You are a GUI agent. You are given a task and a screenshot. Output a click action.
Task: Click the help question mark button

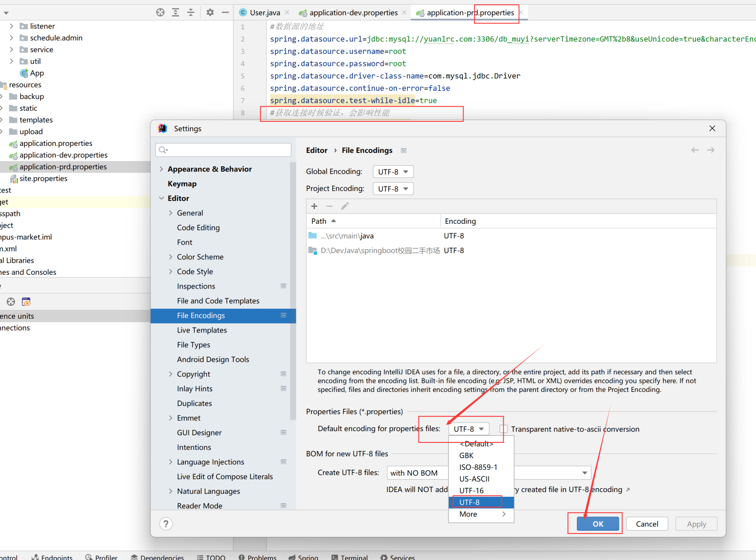(x=166, y=524)
